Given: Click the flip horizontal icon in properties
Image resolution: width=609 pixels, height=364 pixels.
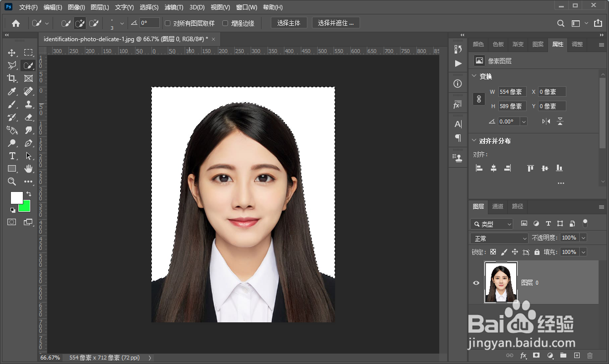Looking at the screenshot, I should click(x=546, y=121).
